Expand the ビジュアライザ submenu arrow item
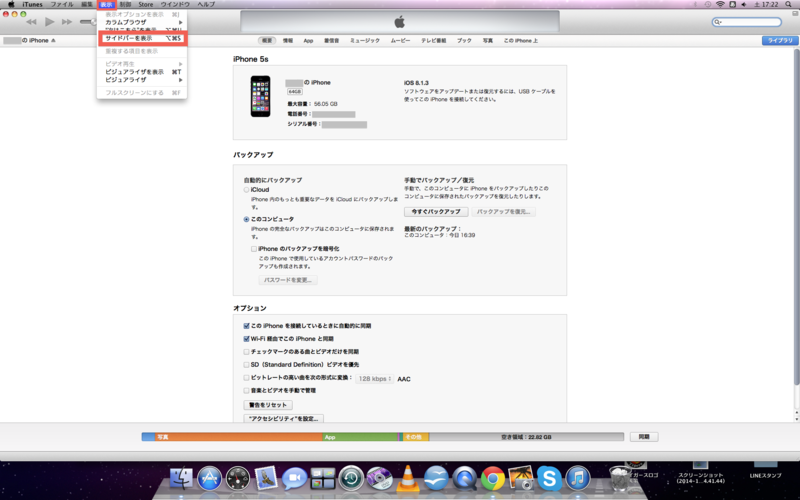Image resolution: width=800 pixels, height=500 pixels. [142, 80]
